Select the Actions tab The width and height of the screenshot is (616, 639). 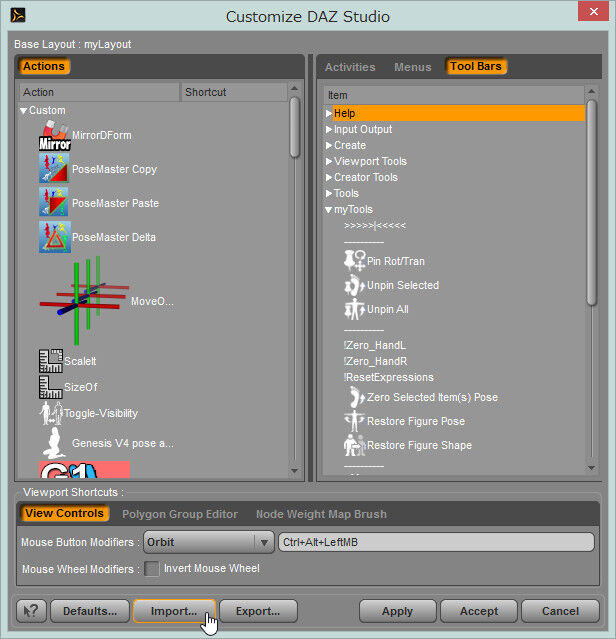click(44, 66)
